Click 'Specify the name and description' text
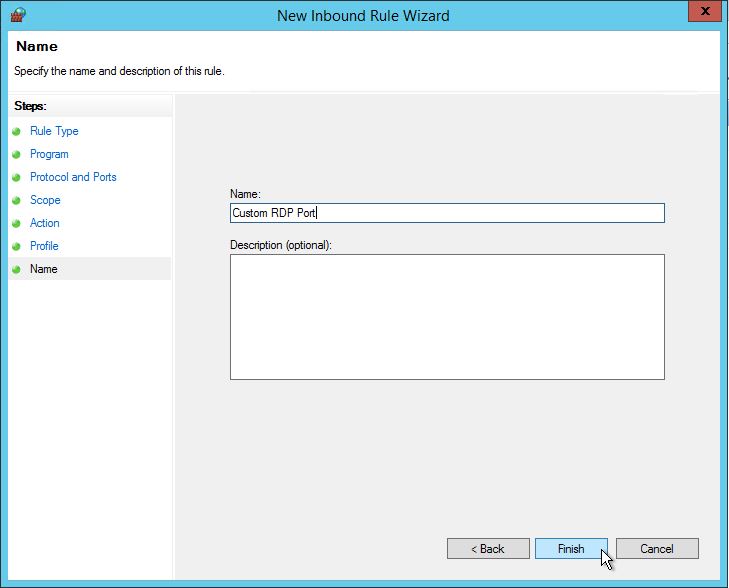This screenshot has height=588, width=729. [x=119, y=71]
